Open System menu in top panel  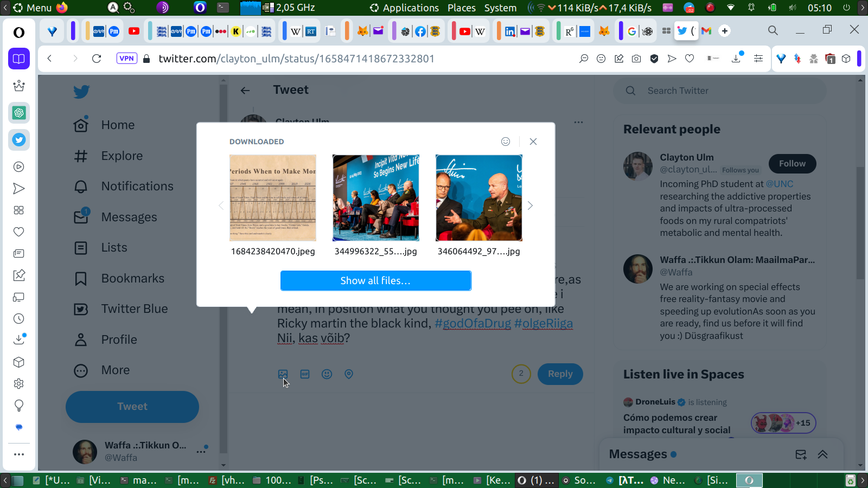[x=500, y=8]
